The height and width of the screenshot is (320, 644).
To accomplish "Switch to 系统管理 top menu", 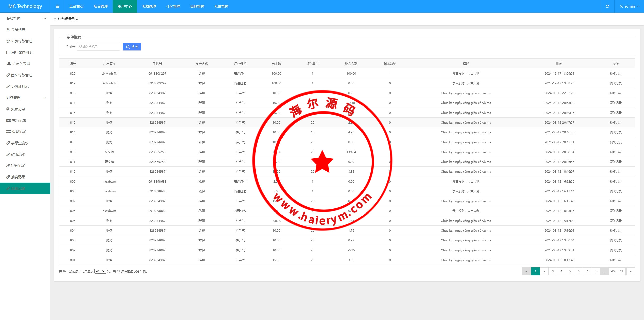I will point(221,6).
